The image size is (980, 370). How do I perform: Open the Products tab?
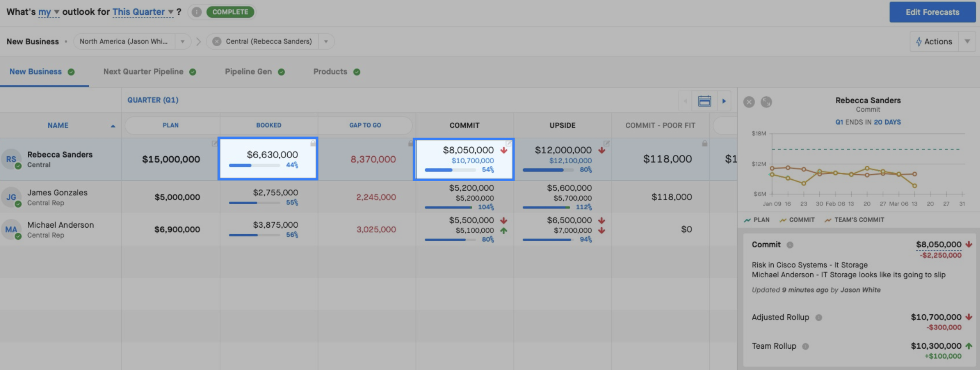click(x=336, y=72)
